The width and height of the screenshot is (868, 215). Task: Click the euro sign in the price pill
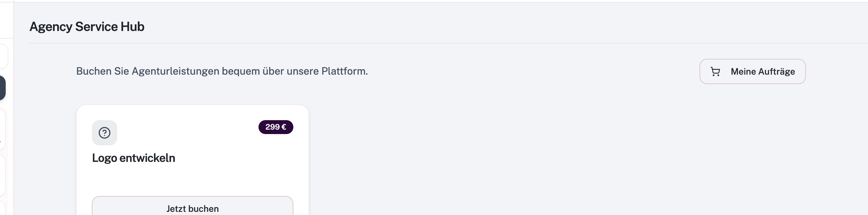tap(284, 127)
